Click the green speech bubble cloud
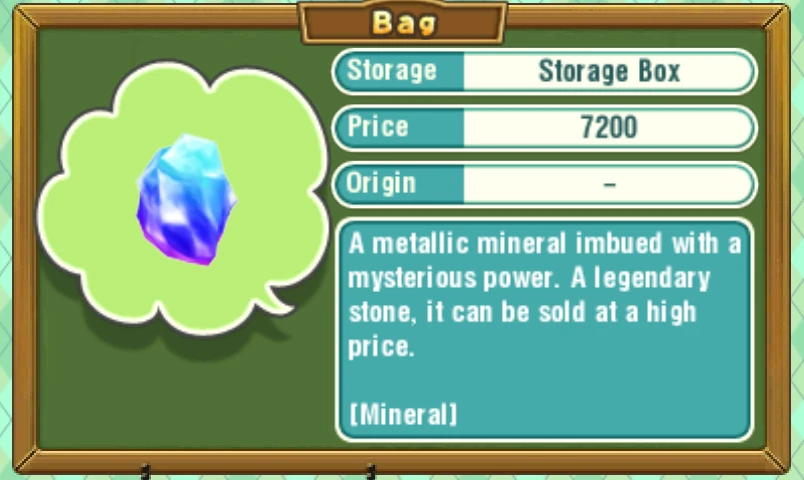804x480 pixels. click(182, 197)
